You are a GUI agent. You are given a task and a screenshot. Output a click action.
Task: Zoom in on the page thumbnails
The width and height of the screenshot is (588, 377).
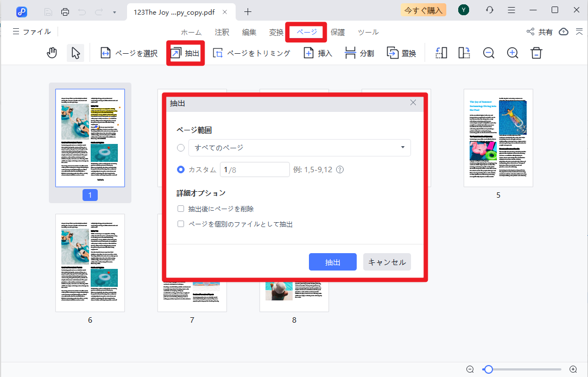[x=512, y=52]
